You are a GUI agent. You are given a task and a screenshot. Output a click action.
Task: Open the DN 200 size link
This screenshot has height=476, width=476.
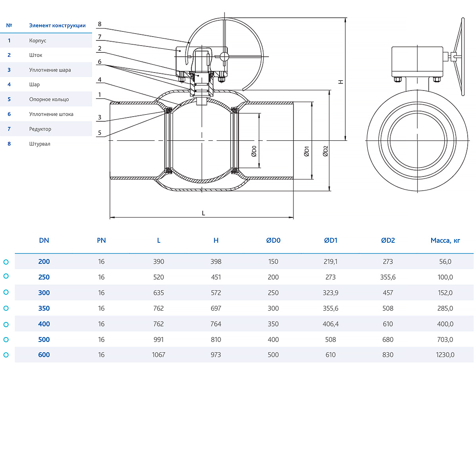pos(44,262)
